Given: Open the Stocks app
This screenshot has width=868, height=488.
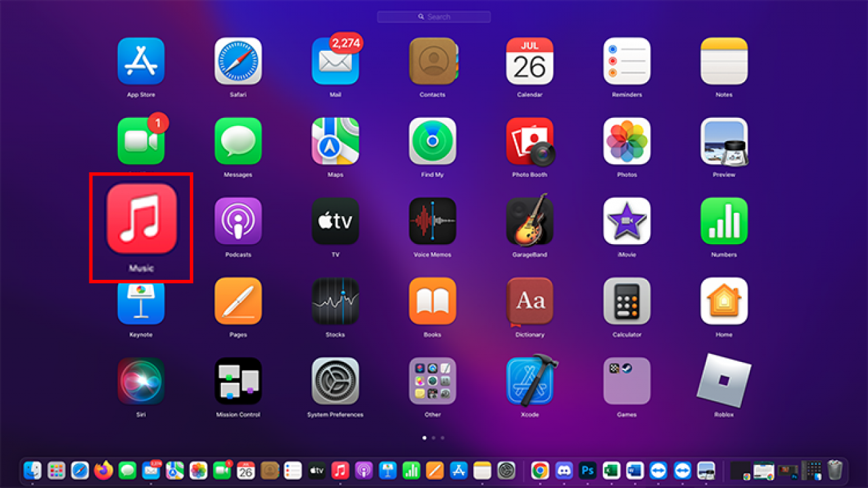Looking at the screenshot, I should point(335,300).
